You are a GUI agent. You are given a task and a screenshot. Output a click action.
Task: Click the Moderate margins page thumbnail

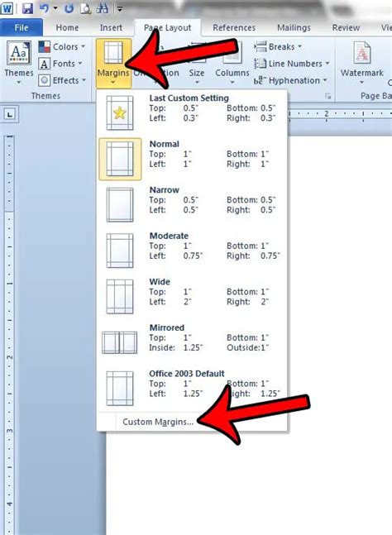pyautogui.click(x=119, y=251)
